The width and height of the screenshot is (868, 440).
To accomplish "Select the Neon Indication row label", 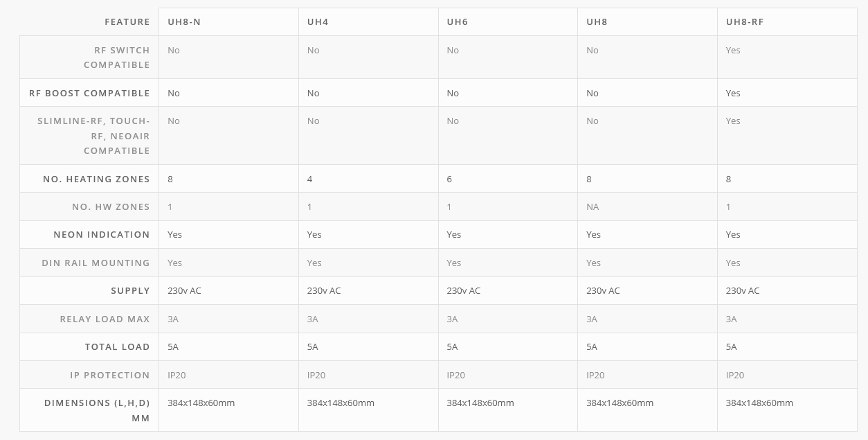I will pos(102,234).
